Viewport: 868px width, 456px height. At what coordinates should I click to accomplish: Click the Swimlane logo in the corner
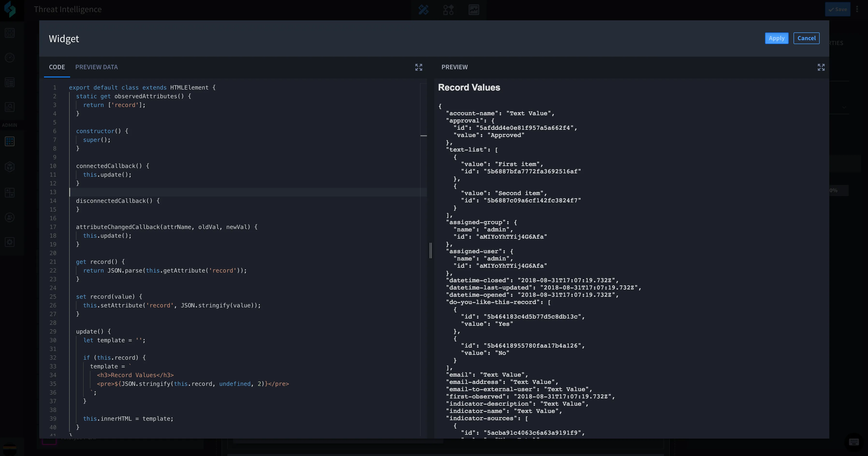click(x=10, y=9)
